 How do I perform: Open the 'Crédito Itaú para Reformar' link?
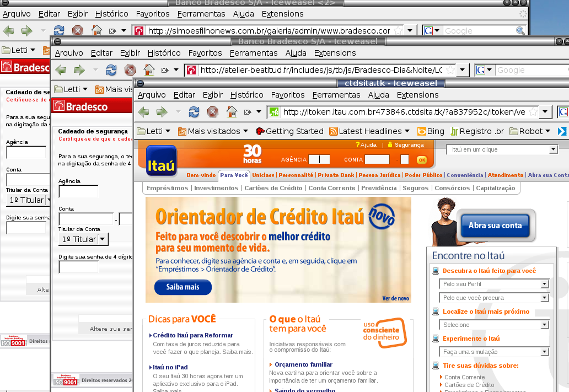[x=193, y=335]
